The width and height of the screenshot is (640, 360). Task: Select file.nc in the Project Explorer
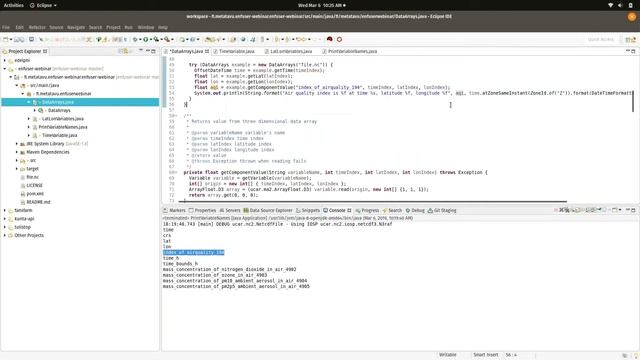pyautogui.click(x=33, y=177)
